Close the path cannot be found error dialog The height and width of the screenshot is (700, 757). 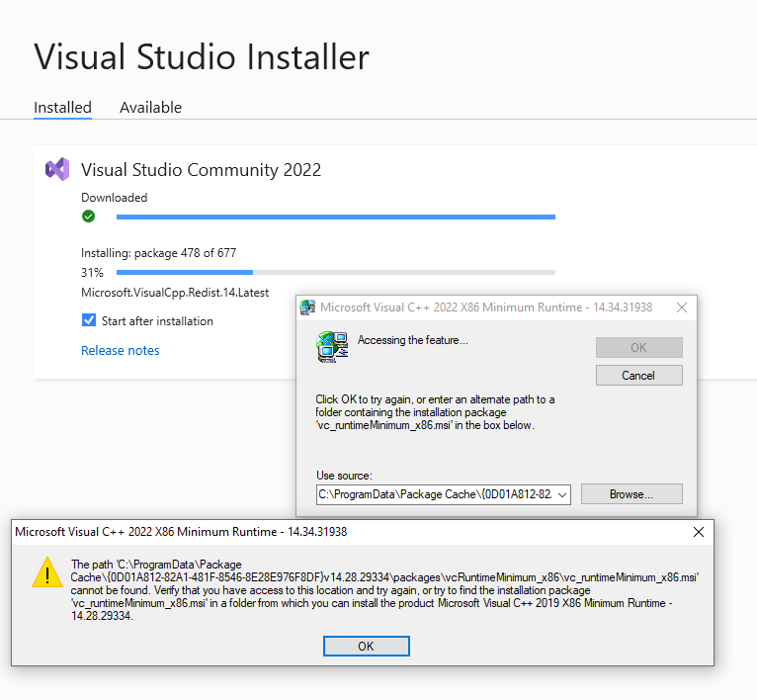point(698,532)
